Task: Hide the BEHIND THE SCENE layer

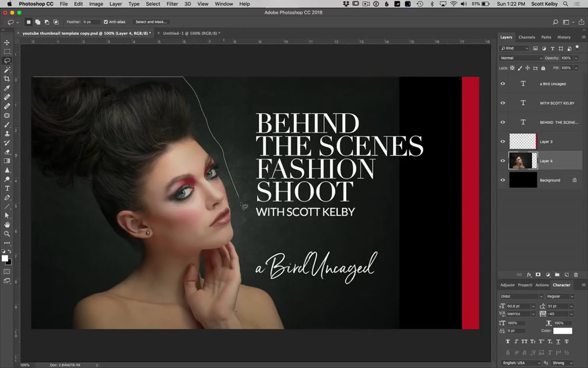Action: tap(503, 122)
